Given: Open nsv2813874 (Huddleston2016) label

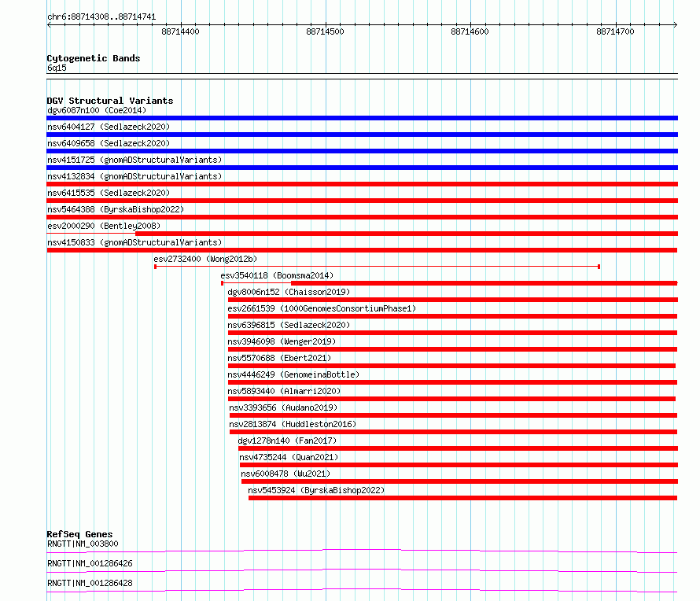Looking at the screenshot, I should [x=293, y=424].
